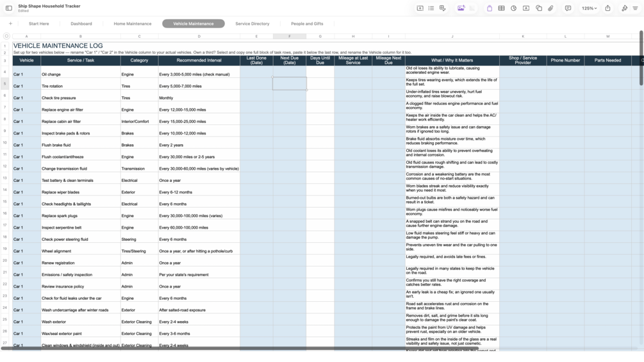The height and width of the screenshot is (362, 644).
Task: Click the Wash exterior task cell
Action: (x=81, y=320)
